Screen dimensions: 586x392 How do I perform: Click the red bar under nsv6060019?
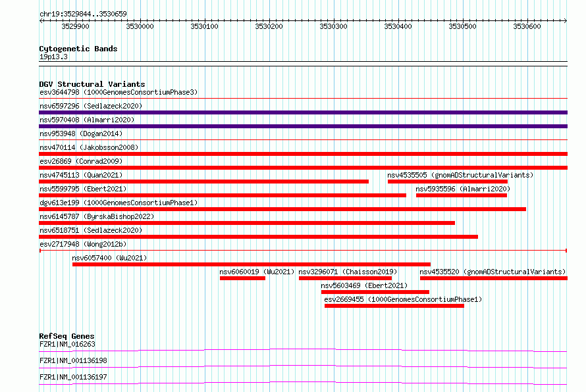242,278
